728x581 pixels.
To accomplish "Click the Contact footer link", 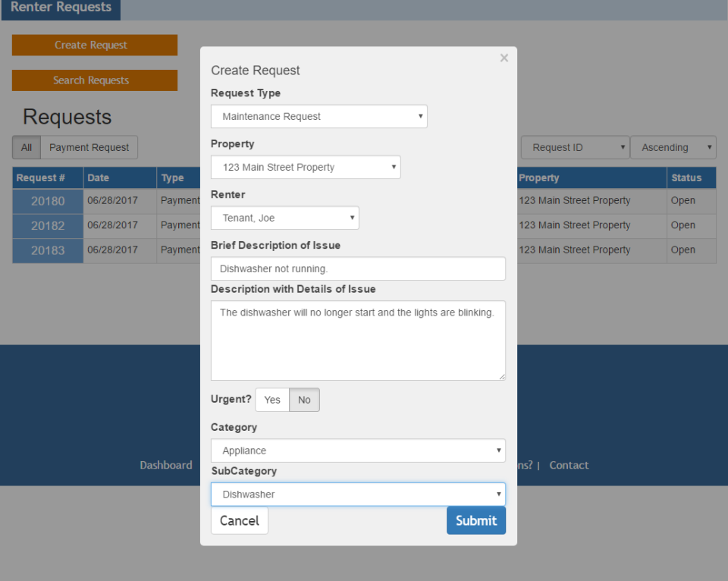I will (x=569, y=466).
